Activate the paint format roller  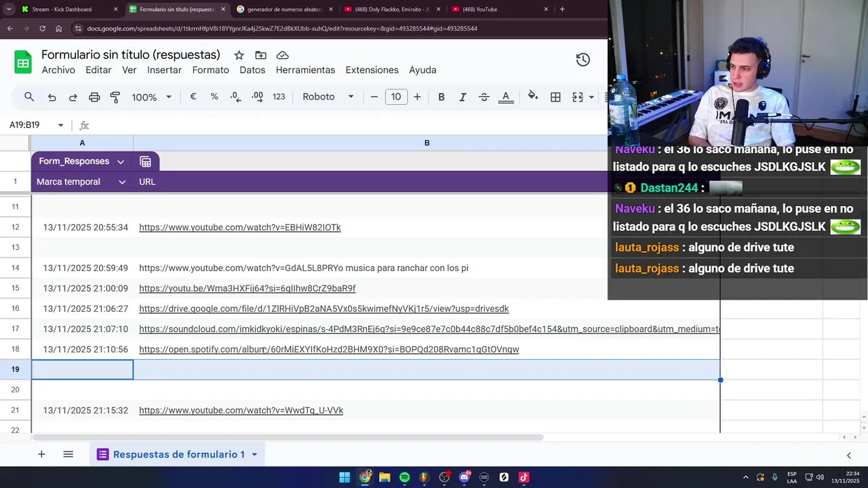[x=115, y=97]
